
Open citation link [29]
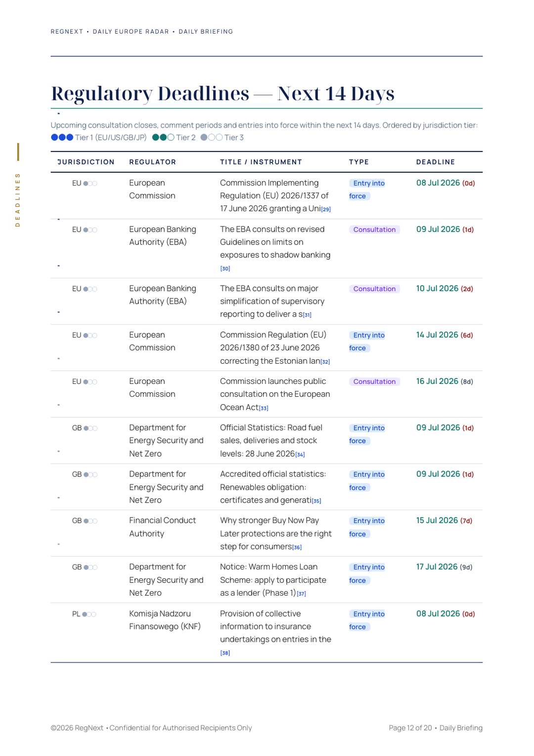pyautogui.click(x=326, y=209)
